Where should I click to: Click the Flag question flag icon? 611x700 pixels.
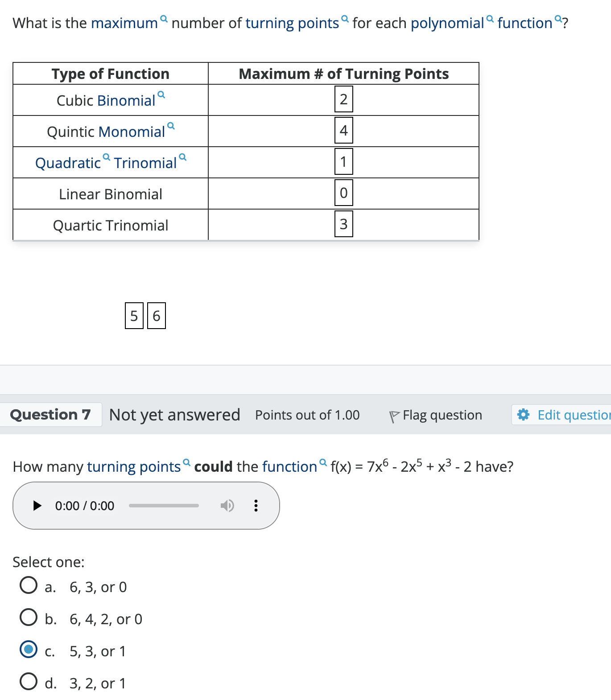pyautogui.click(x=394, y=416)
